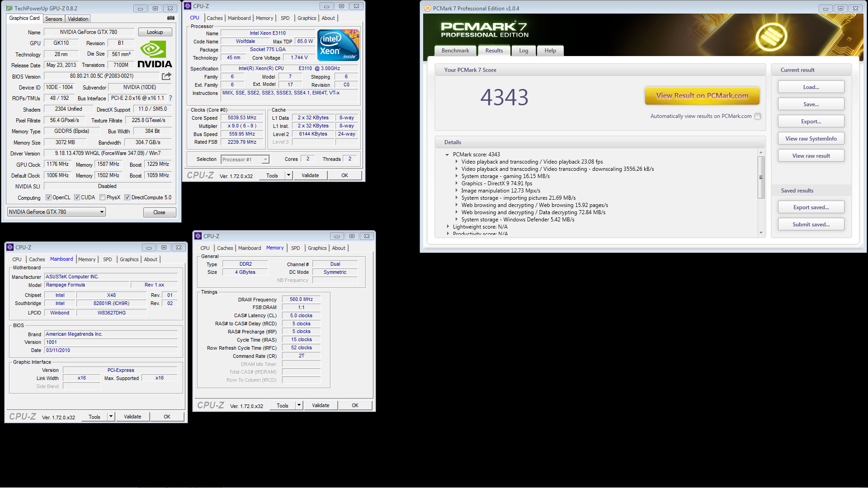
Task: Click Export saved... button
Action: click(811, 207)
